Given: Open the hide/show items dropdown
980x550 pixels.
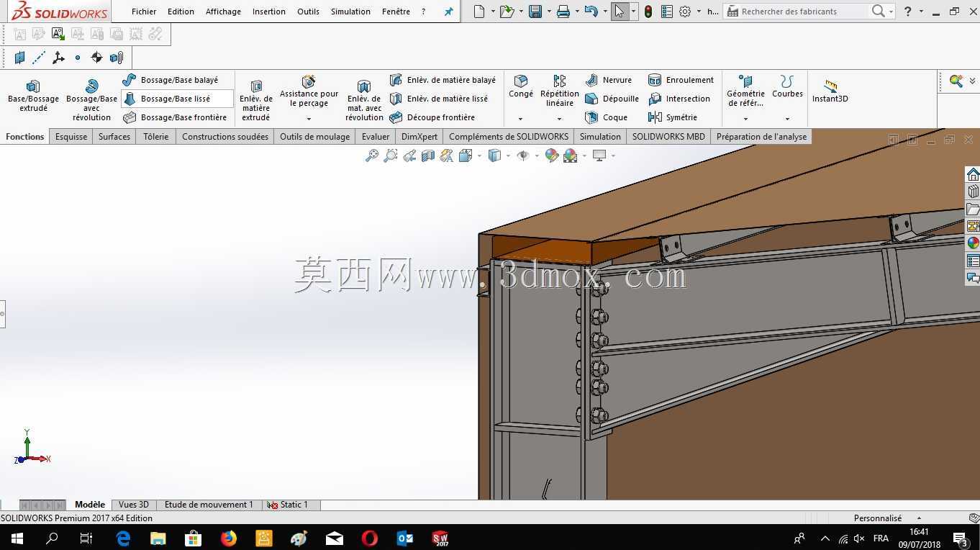Looking at the screenshot, I should point(537,155).
